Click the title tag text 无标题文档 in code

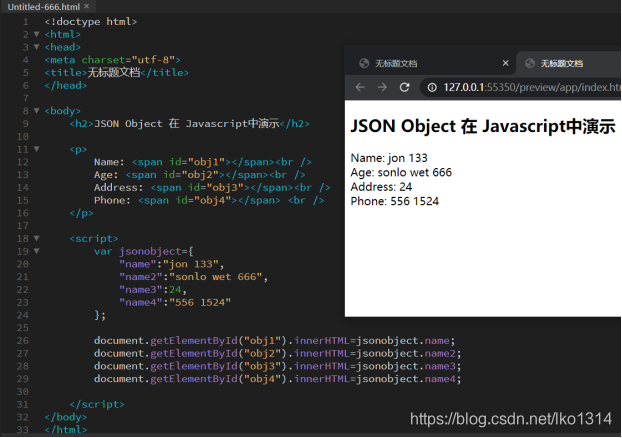[x=114, y=73]
